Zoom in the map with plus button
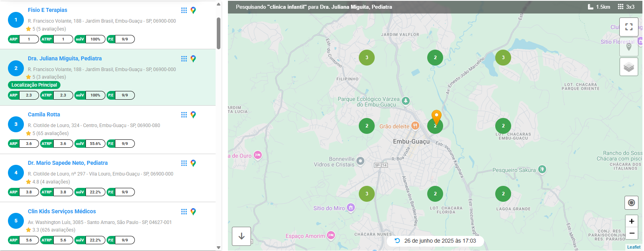This screenshot has width=644, height=251. tap(631, 221)
